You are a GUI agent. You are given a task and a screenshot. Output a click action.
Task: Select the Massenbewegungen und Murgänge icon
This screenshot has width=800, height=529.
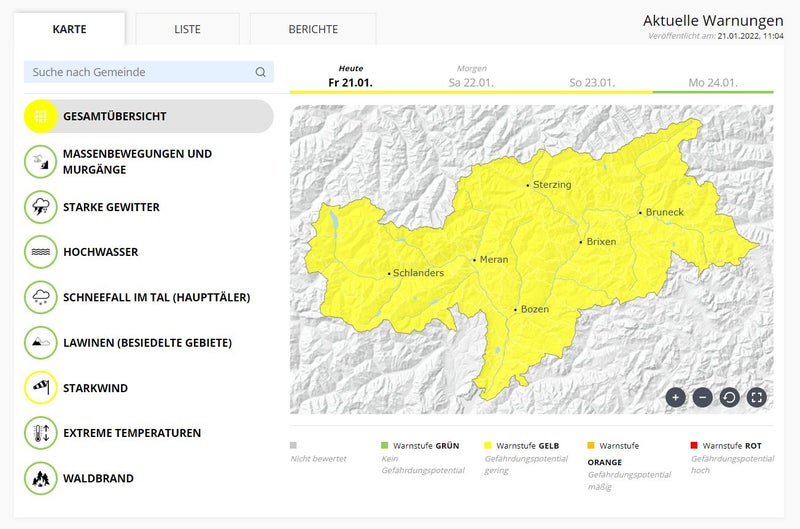(41, 162)
